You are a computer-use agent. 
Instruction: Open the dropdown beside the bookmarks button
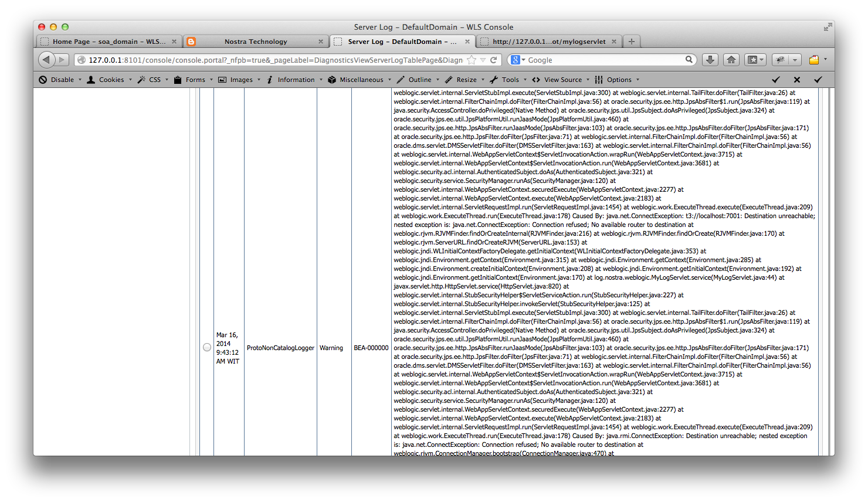tap(762, 60)
